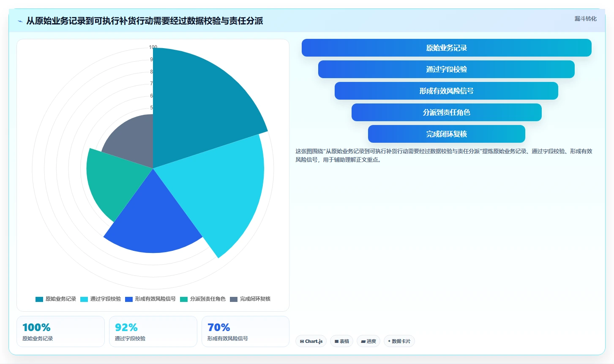The image size is (614, 364).
Task: Click the 通过字段校验 legend label
Action: click(x=106, y=299)
